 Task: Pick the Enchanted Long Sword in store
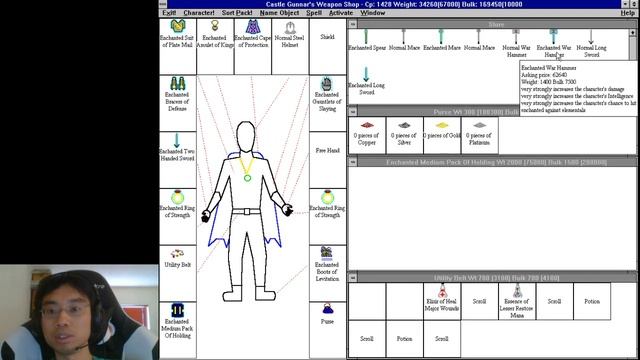pos(367,81)
